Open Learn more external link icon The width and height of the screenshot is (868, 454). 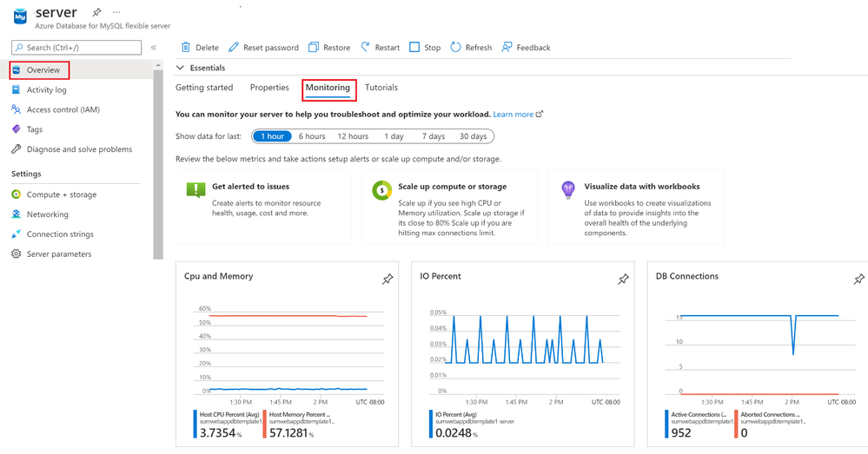click(x=540, y=115)
